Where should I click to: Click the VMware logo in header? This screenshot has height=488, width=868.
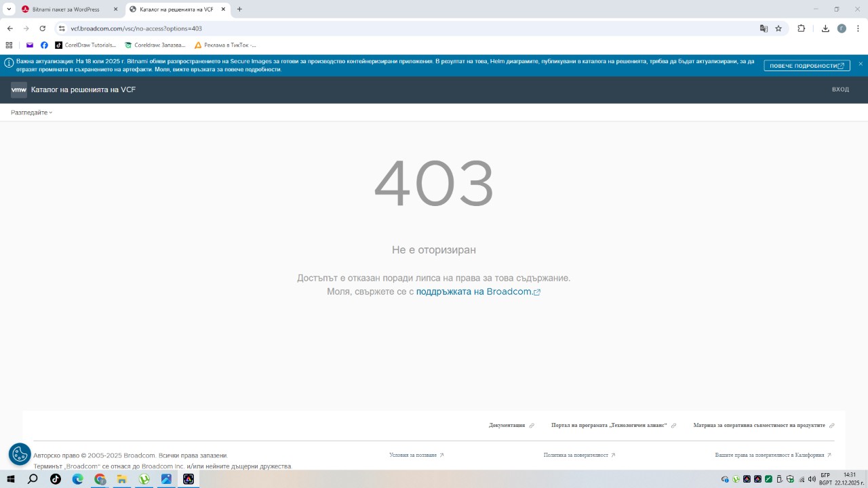pyautogui.click(x=19, y=89)
